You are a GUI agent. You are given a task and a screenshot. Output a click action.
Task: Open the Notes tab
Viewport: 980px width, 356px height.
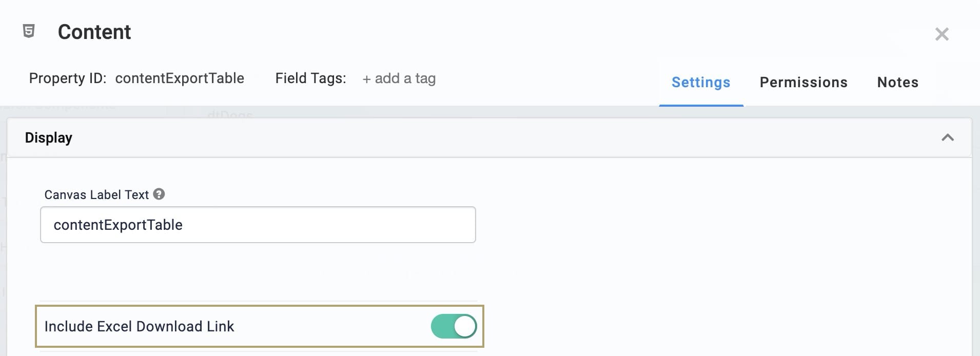[897, 82]
